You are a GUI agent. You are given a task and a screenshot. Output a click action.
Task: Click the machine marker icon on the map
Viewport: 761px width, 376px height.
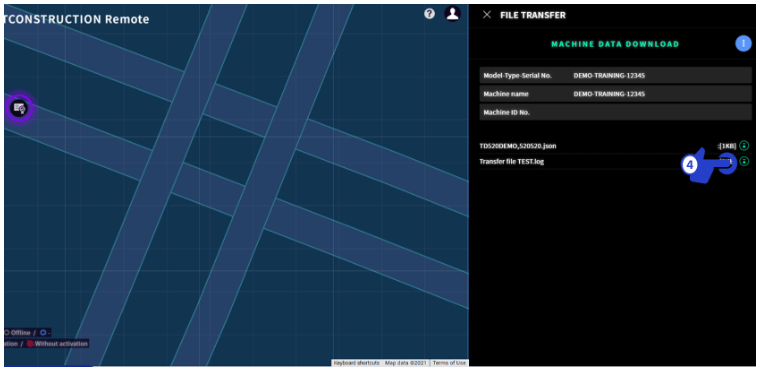(x=18, y=108)
